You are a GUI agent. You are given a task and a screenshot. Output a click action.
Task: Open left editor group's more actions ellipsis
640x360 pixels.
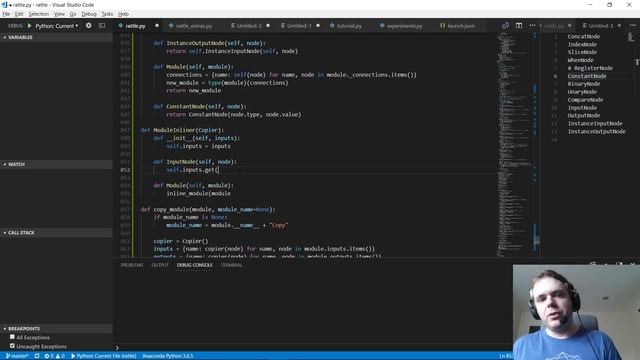click(x=532, y=26)
